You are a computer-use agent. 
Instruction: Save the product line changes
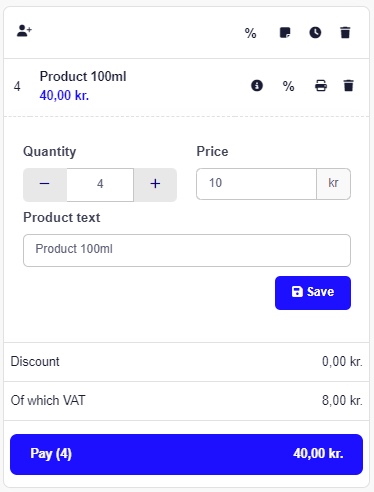[x=313, y=293]
